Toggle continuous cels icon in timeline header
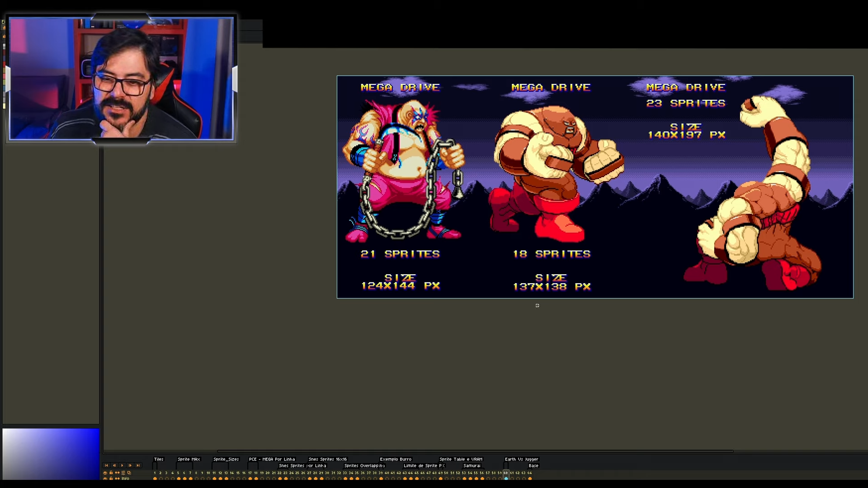 coord(117,473)
